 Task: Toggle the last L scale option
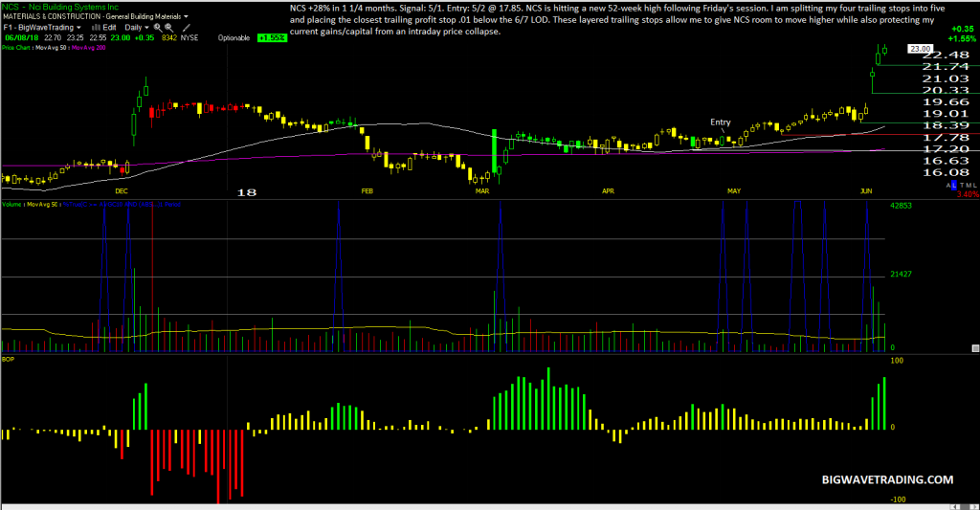coord(975,185)
